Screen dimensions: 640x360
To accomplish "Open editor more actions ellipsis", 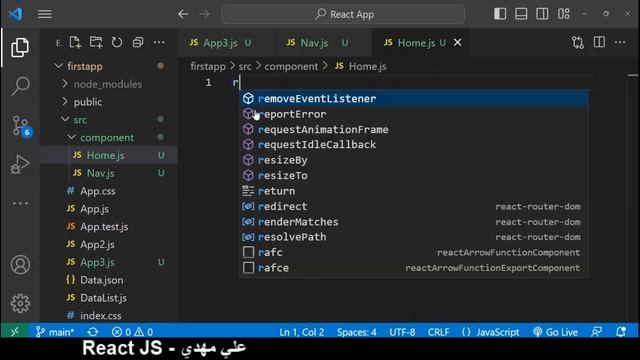I will (x=620, y=42).
